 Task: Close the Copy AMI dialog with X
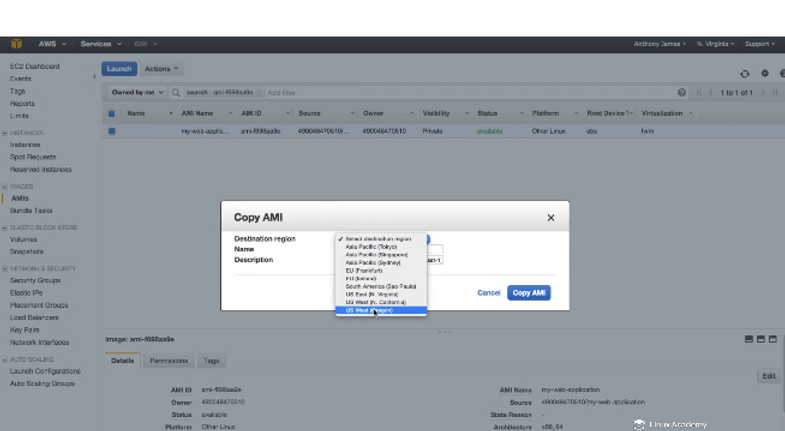551,218
